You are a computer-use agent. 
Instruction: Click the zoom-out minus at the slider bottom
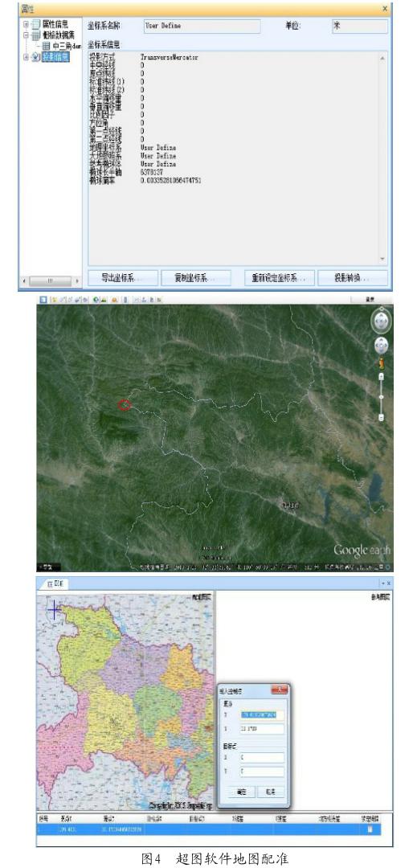click(x=381, y=417)
